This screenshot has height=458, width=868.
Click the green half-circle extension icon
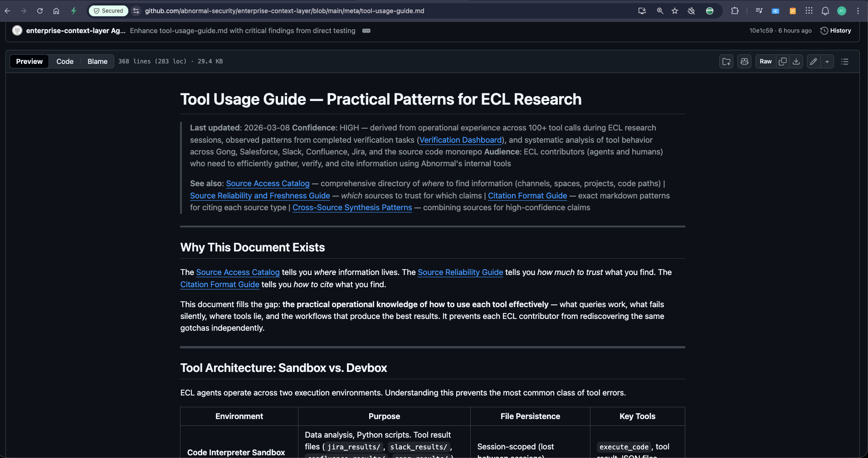pos(710,11)
